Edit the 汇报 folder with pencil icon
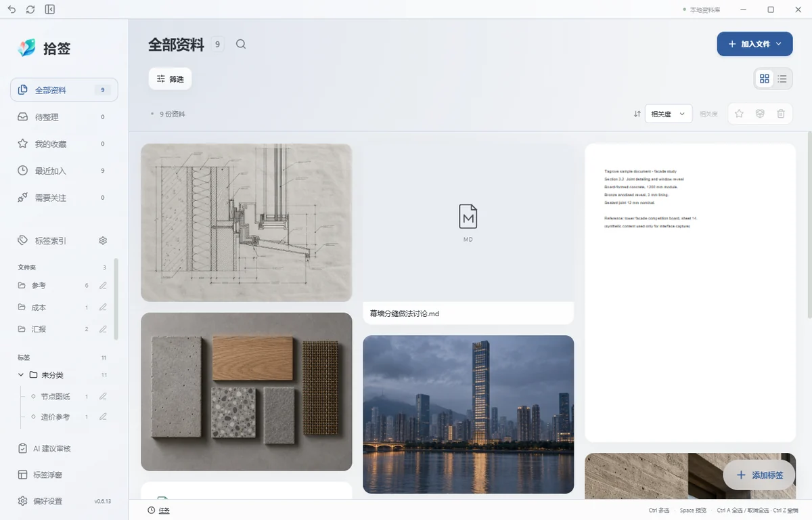Screen dimensions: 812x520 click(103, 329)
